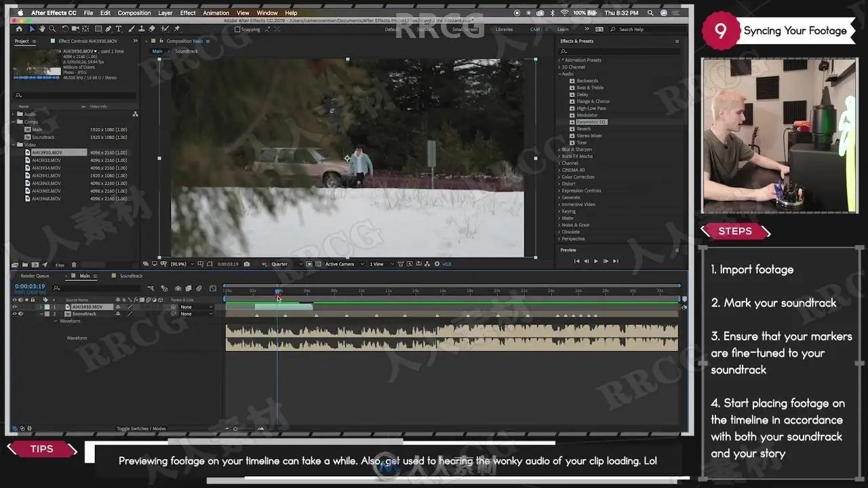Click the Home icon in the toolbar
Screen dimensions: 868x488
coord(19,29)
